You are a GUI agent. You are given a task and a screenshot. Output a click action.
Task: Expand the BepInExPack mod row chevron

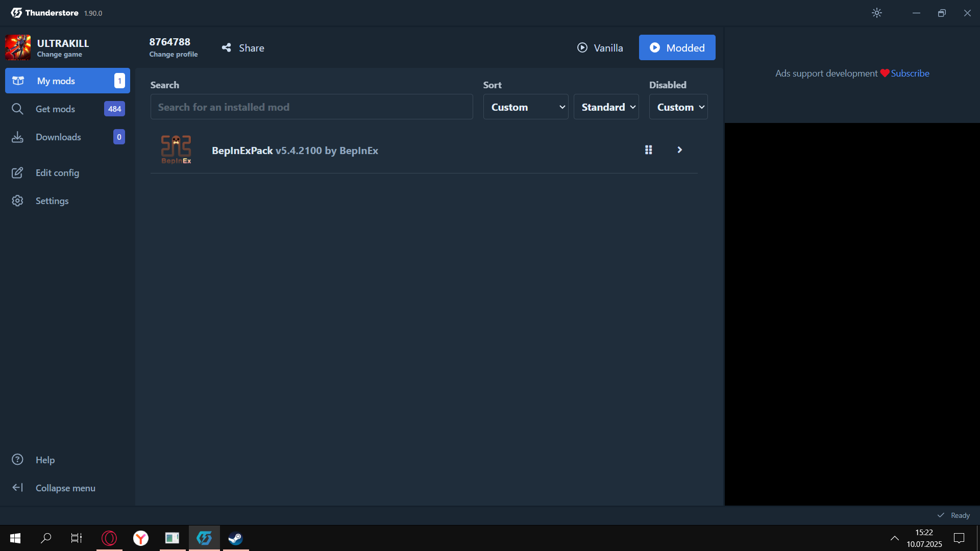click(679, 149)
